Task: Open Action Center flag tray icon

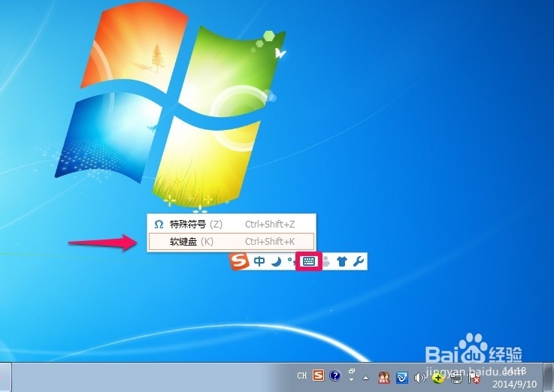Action: [474, 378]
